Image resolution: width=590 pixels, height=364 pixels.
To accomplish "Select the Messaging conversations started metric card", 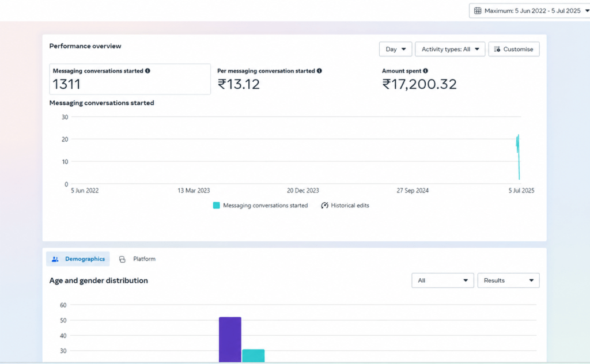I will (x=130, y=79).
